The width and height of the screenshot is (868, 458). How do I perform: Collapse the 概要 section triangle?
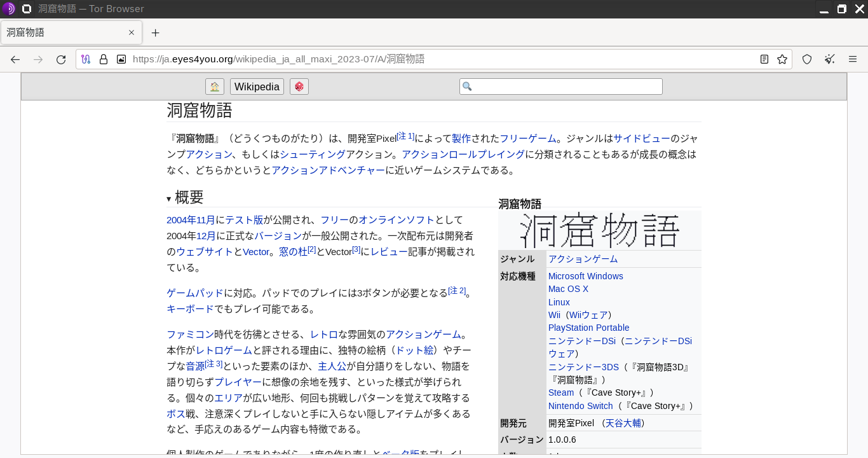169,198
